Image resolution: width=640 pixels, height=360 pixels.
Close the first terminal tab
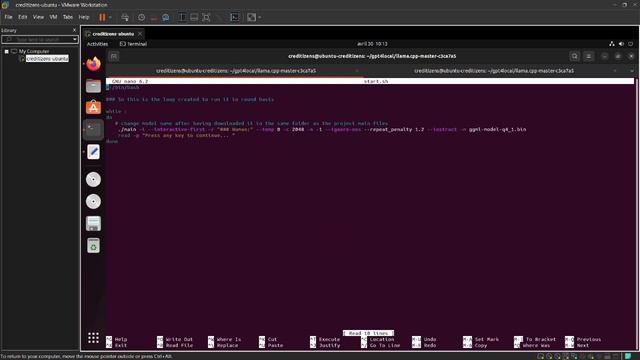pyautogui.click(x=357, y=71)
